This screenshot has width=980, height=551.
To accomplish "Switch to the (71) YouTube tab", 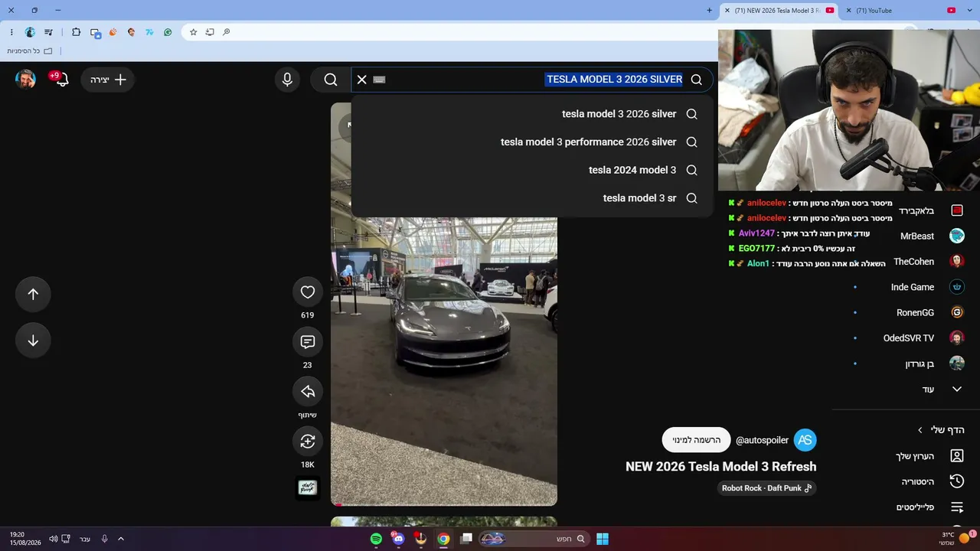I will point(901,11).
